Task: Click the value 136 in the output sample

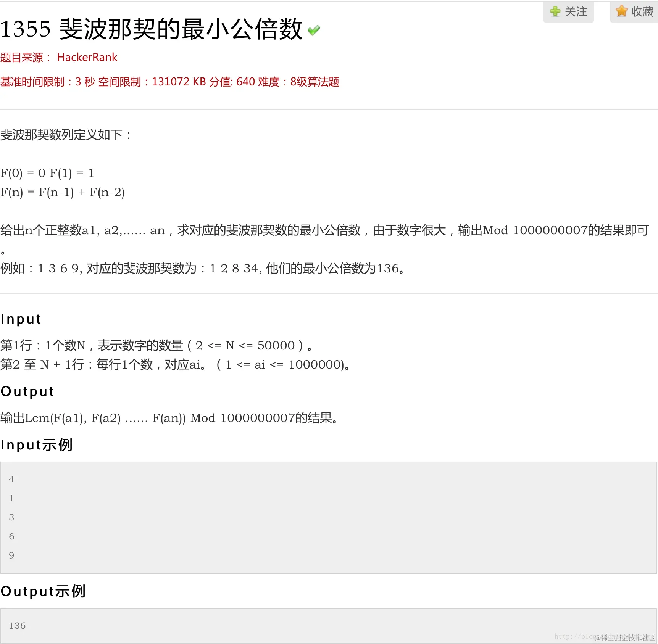Action: 17,626
